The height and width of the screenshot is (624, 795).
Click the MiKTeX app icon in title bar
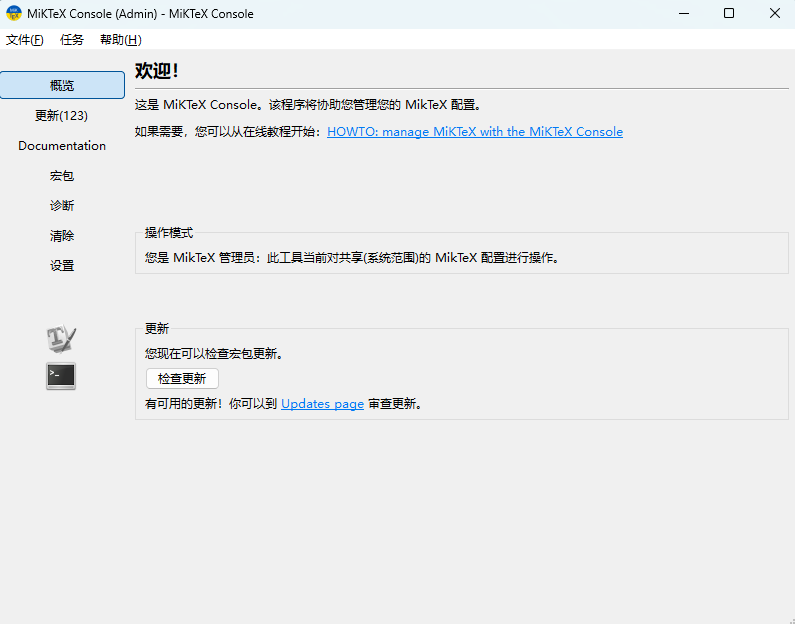coord(13,14)
